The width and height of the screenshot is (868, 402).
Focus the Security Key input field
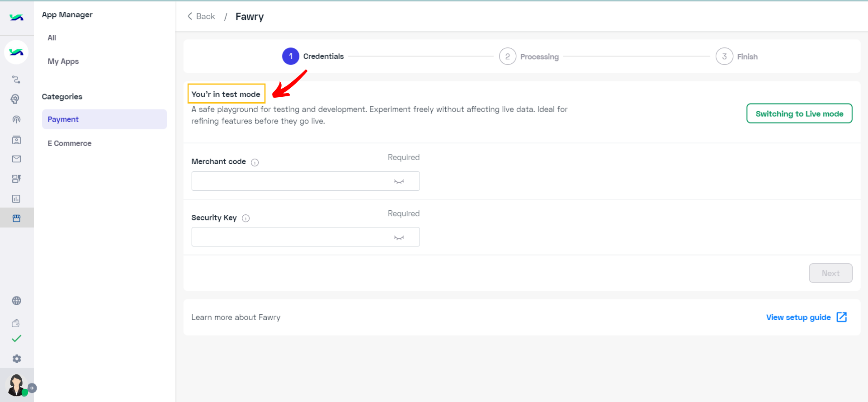306,237
